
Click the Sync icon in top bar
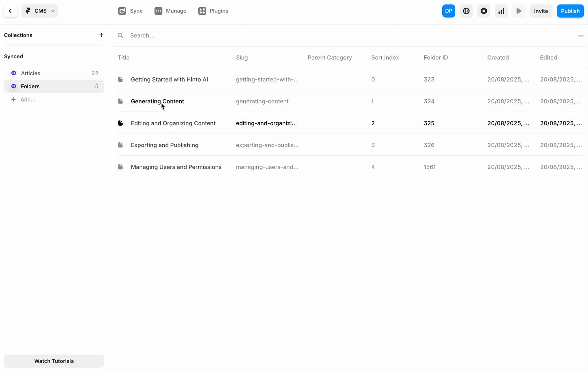[x=122, y=11]
